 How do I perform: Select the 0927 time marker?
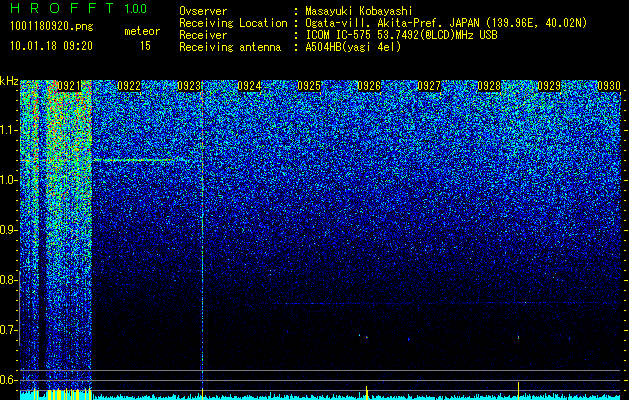coord(429,86)
